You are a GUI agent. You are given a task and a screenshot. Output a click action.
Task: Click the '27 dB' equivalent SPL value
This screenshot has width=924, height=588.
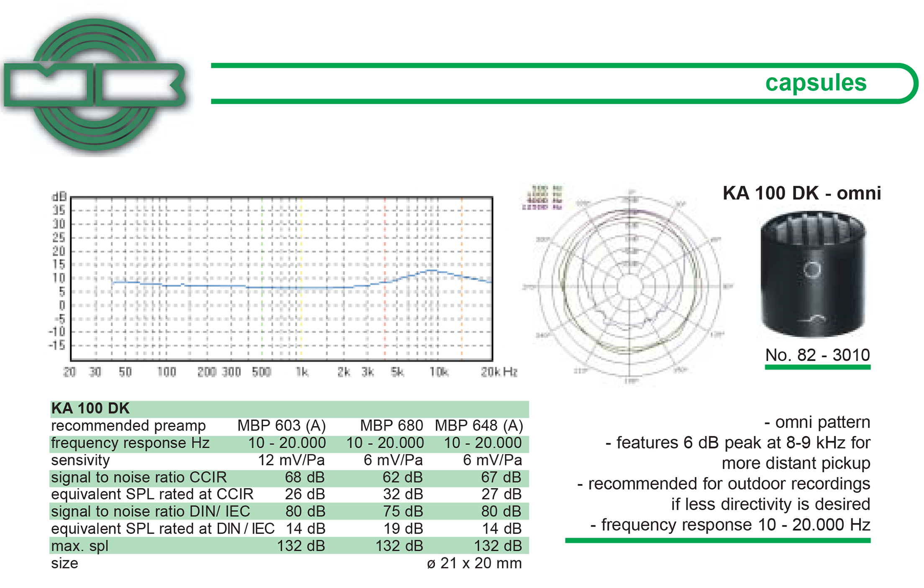coord(502,494)
